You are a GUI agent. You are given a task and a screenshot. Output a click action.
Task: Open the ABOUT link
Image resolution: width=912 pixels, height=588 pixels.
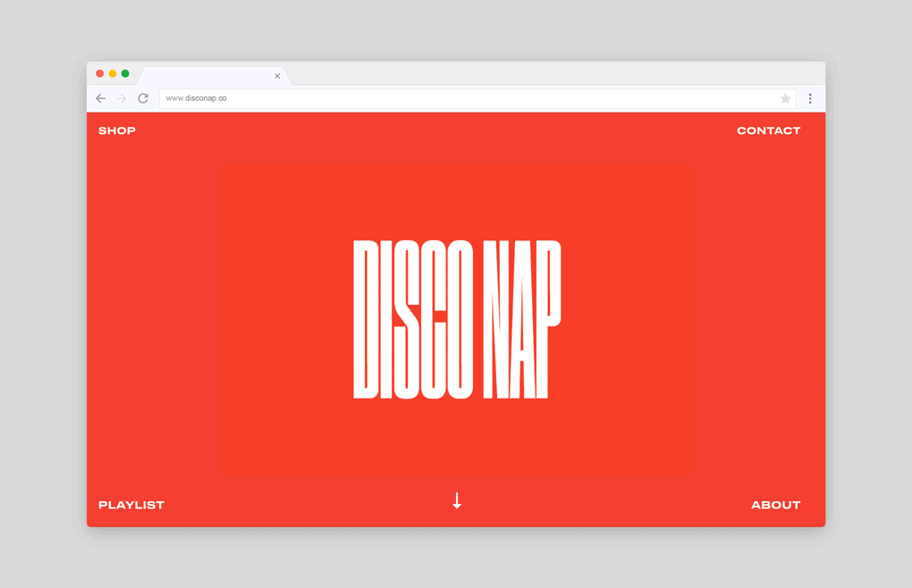click(776, 505)
